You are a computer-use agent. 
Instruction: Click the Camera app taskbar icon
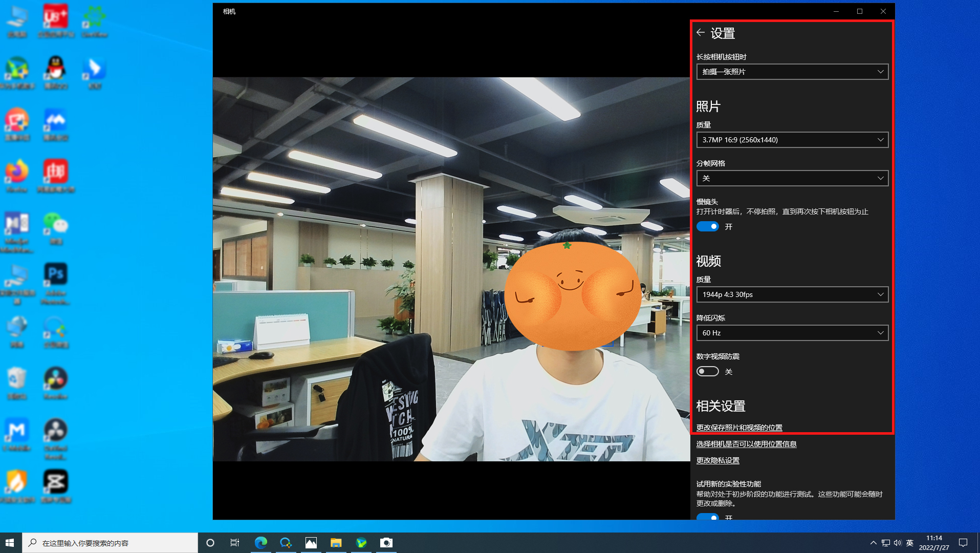pos(386,543)
